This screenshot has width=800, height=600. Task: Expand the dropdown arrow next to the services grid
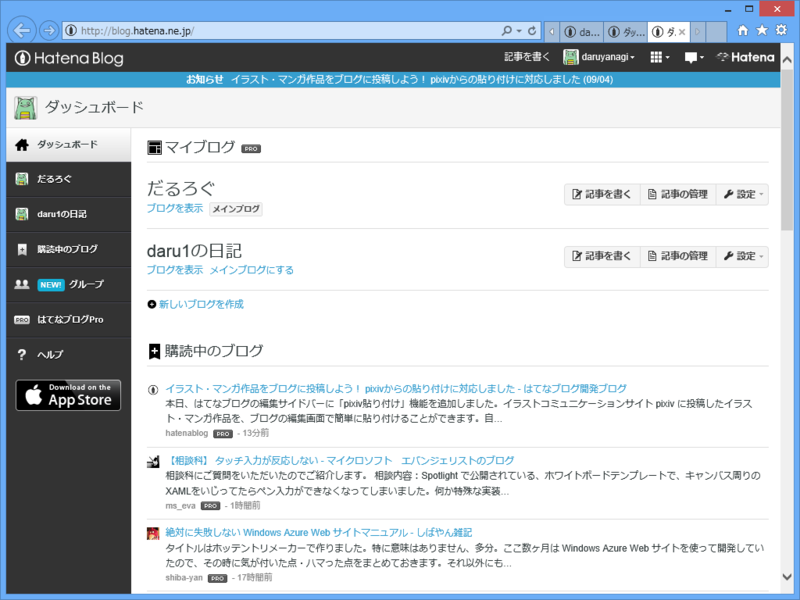pos(667,58)
